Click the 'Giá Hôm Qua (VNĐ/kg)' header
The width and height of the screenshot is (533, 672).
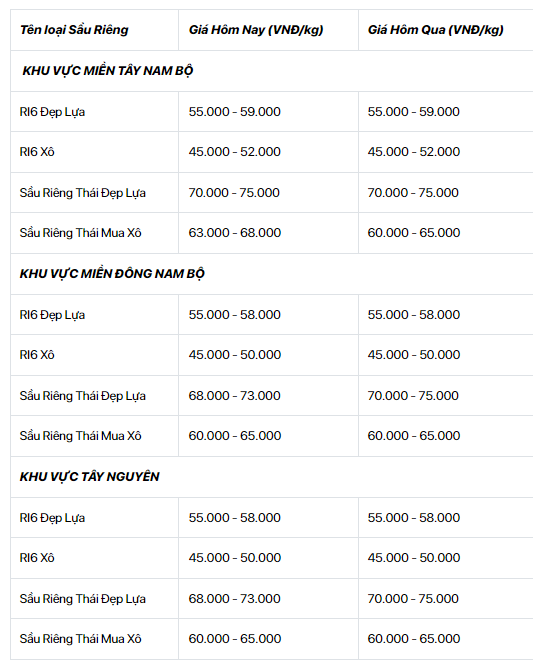click(x=436, y=30)
